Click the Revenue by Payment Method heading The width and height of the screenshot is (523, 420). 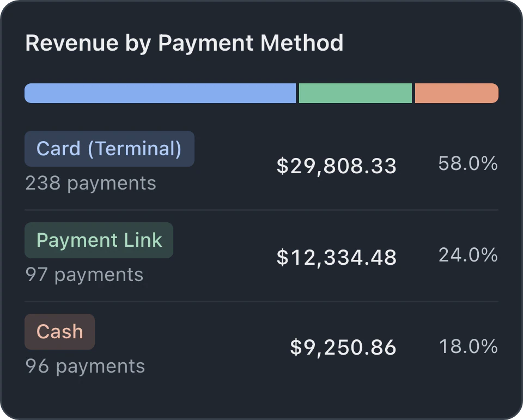click(x=185, y=43)
